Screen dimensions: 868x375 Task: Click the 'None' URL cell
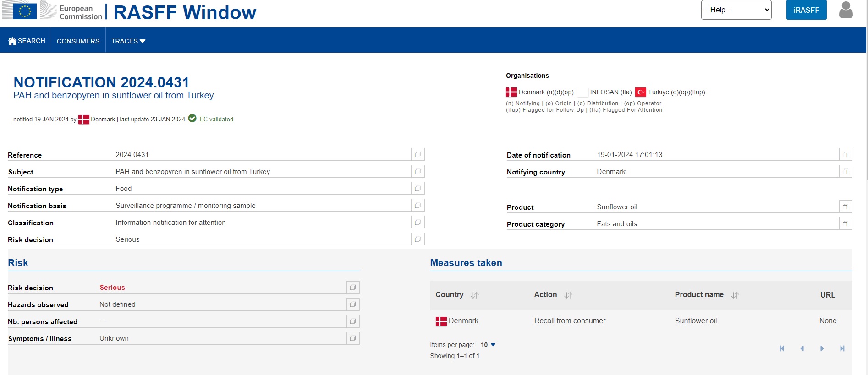[828, 321]
